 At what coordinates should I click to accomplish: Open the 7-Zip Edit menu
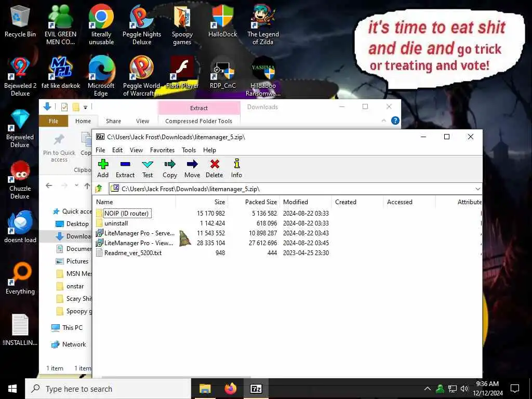click(x=117, y=150)
